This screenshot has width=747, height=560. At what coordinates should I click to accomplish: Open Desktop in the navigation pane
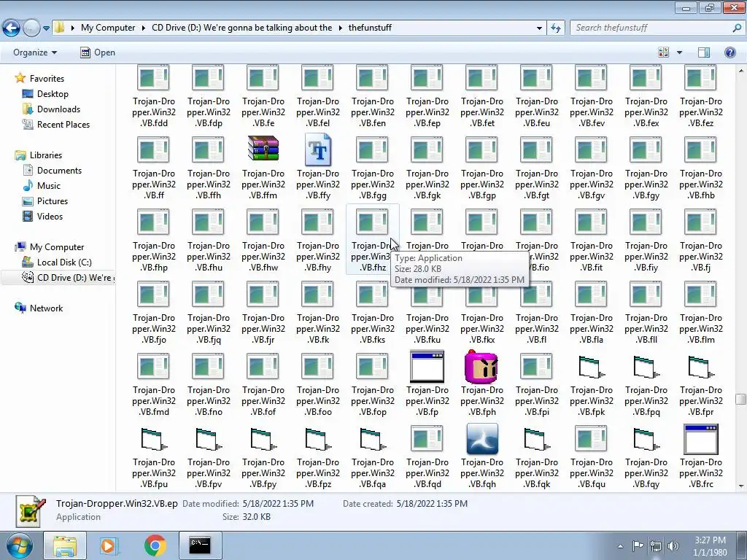pyautogui.click(x=53, y=94)
